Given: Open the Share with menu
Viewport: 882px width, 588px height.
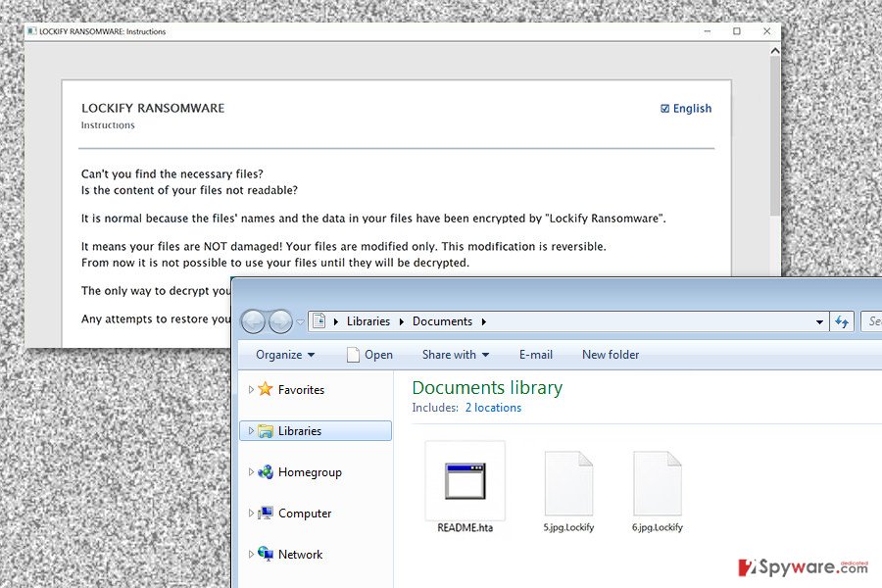Looking at the screenshot, I should (456, 355).
